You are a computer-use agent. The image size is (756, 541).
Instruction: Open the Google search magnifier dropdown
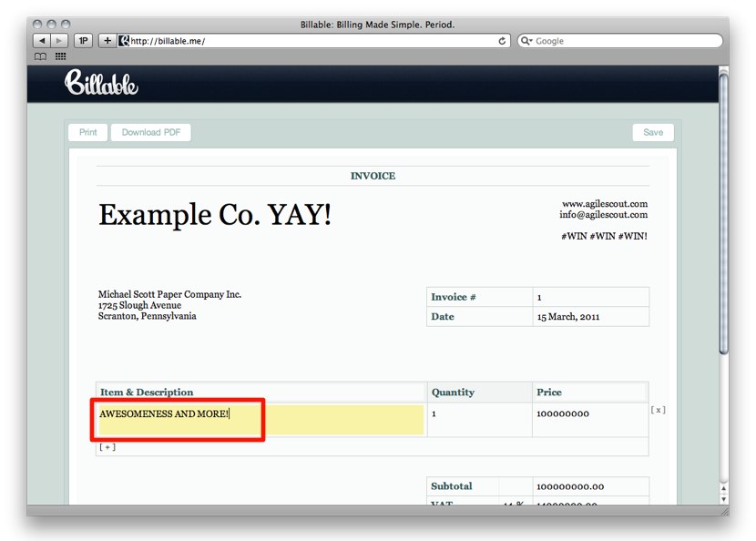pyautogui.click(x=526, y=41)
